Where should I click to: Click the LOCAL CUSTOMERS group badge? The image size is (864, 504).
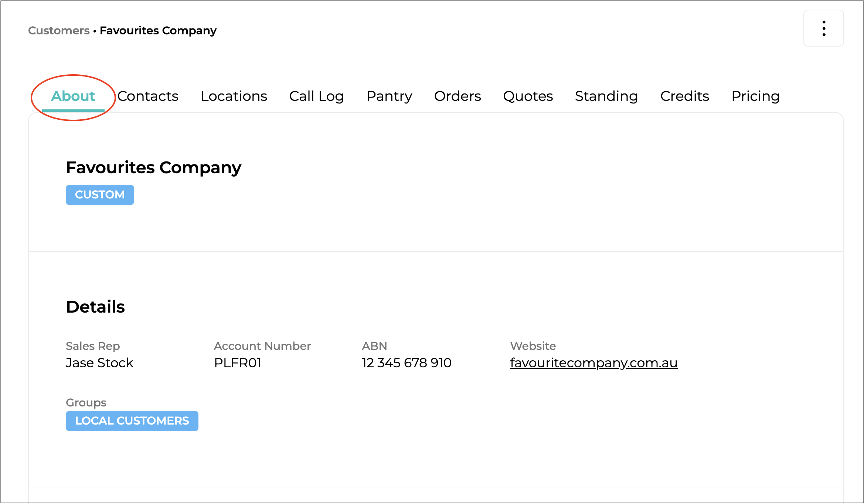coord(132,421)
